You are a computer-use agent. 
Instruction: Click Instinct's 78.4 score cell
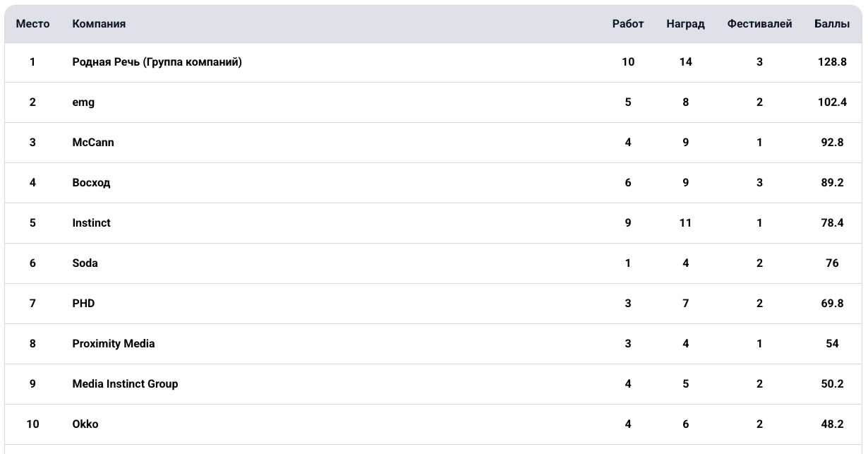point(832,223)
